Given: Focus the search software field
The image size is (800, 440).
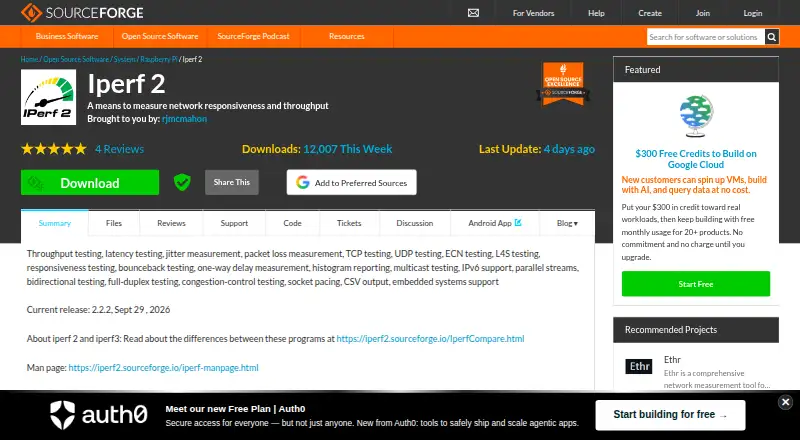Looking at the screenshot, I should pyautogui.click(x=706, y=37).
